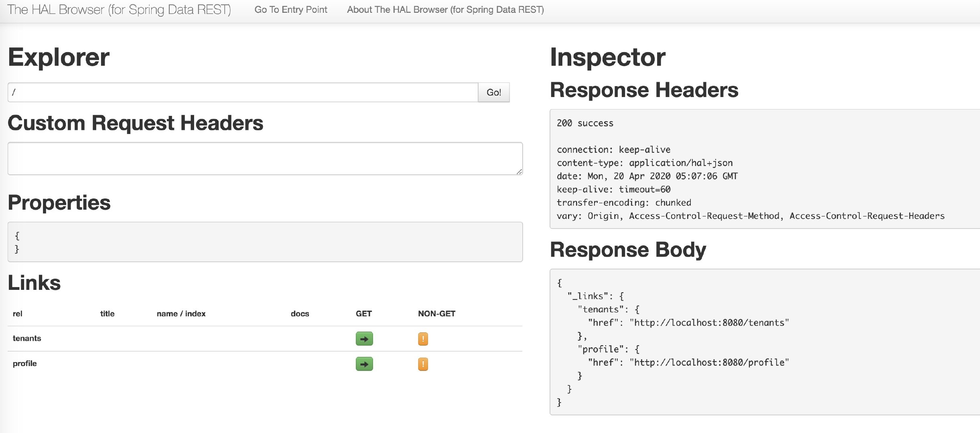Screen dimensions: 980x433
Task: Click The HAL Browser brand title
Action: (119, 10)
